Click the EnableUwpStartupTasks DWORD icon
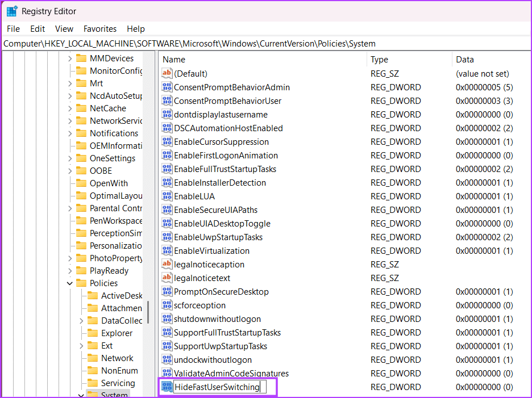The image size is (532, 398). coord(167,237)
